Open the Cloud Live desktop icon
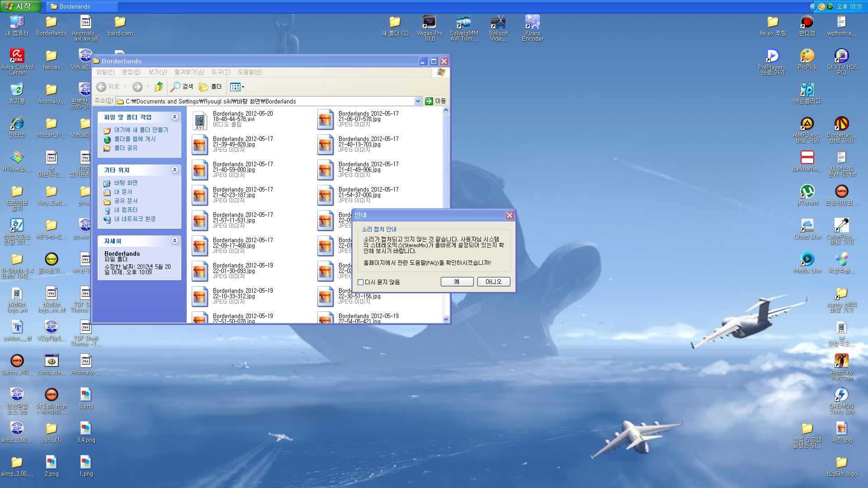The width and height of the screenshot is (868, 488). click(807, 229)
